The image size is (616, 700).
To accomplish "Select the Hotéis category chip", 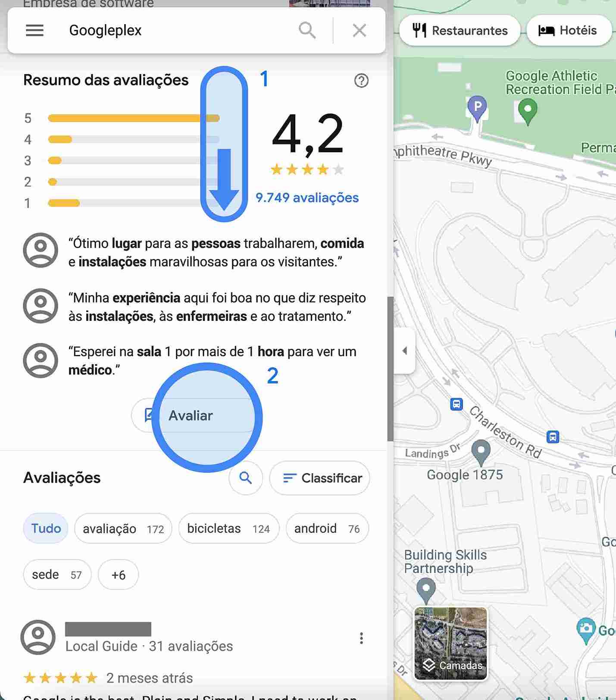I will click(x=569, y=30).
